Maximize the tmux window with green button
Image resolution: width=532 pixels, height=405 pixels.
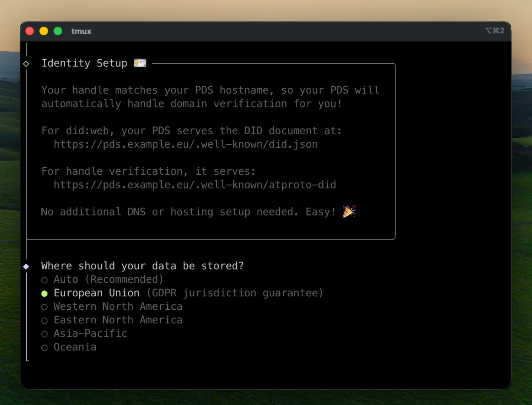pyautogui.click(x=58, y=31)
